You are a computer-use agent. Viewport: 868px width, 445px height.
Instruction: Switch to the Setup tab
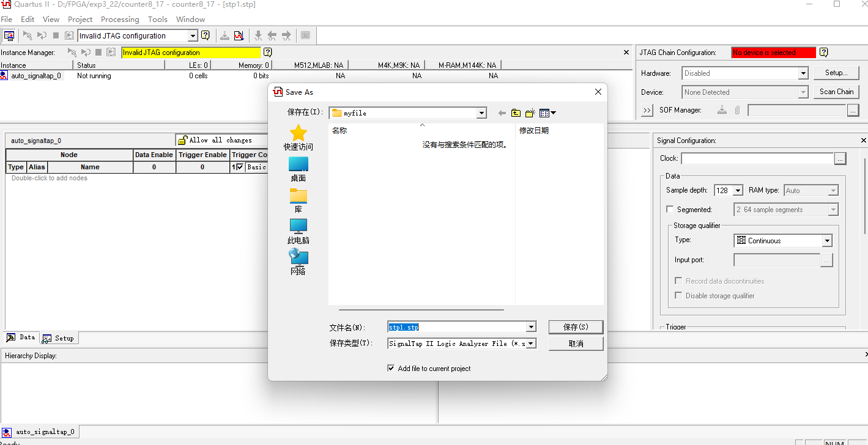59,337
